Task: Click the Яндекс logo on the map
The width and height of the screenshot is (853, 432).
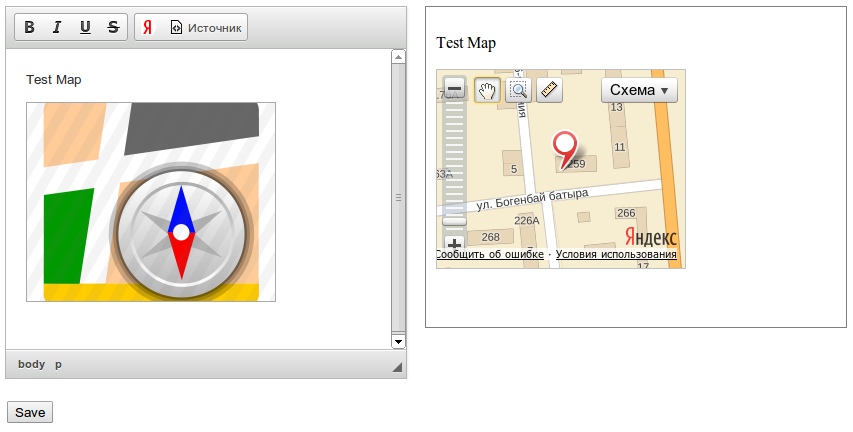Action: click(651, 237)
